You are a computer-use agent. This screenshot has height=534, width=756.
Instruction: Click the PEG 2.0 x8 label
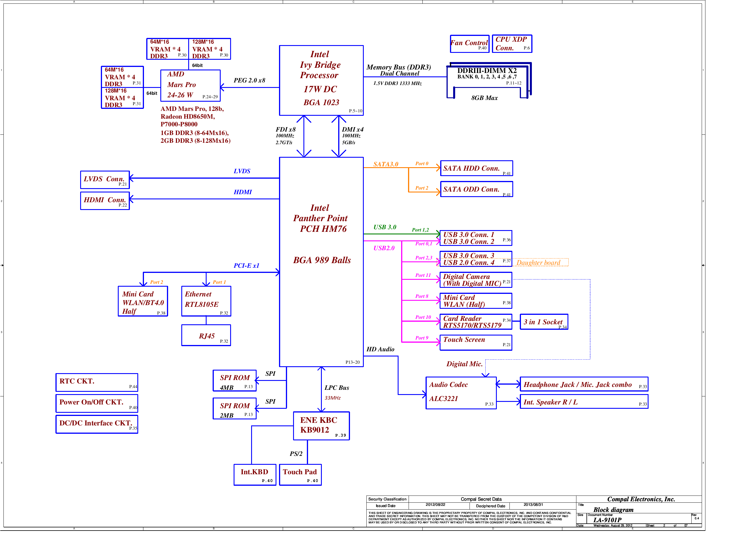click(x=249, y=80)
